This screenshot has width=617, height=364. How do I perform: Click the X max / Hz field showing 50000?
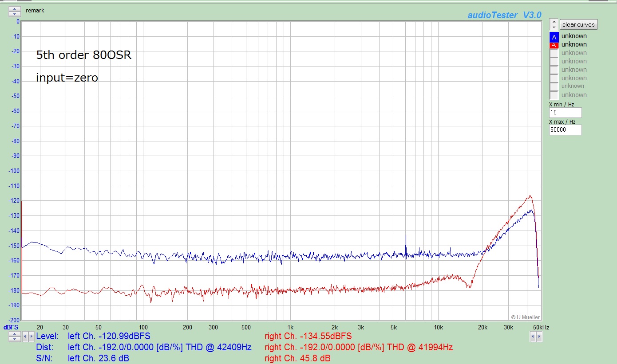click(x=565, y=130)
